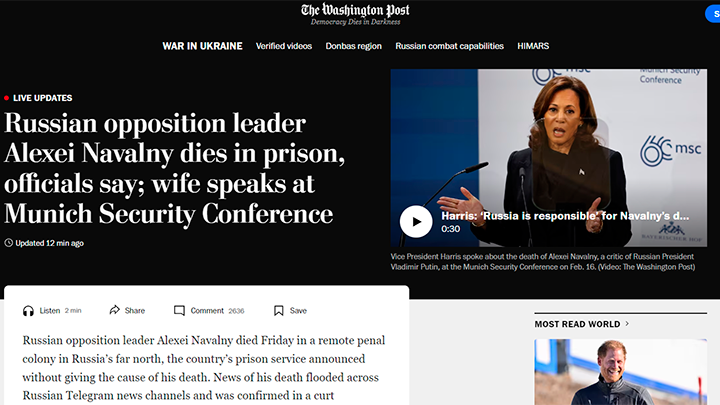This screenshot has width=720, height=405.
Task: Open the Comment speech bubble icon
Action: click(179, 311)
